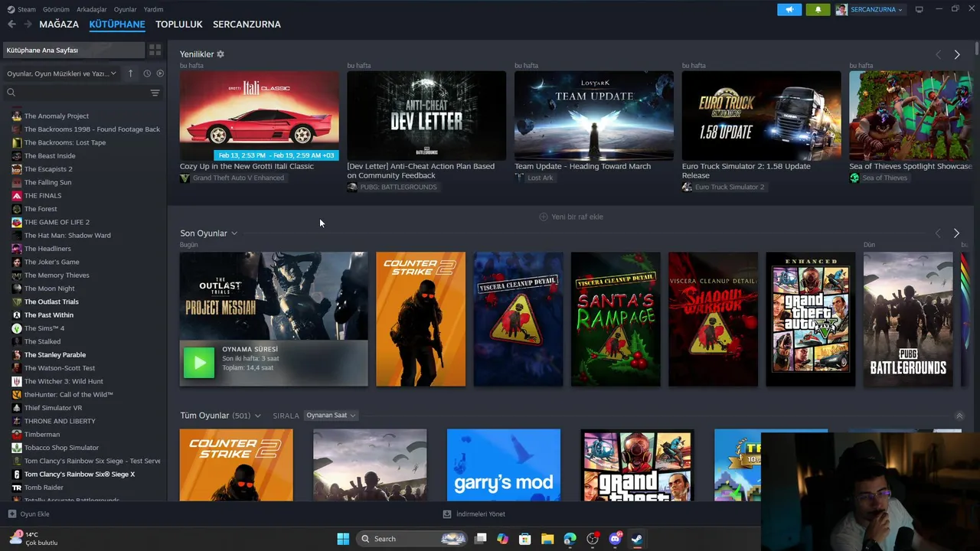Go forward with the navigation arrow
The height and width of the screenshot is (551, 980).
[28, 24]
